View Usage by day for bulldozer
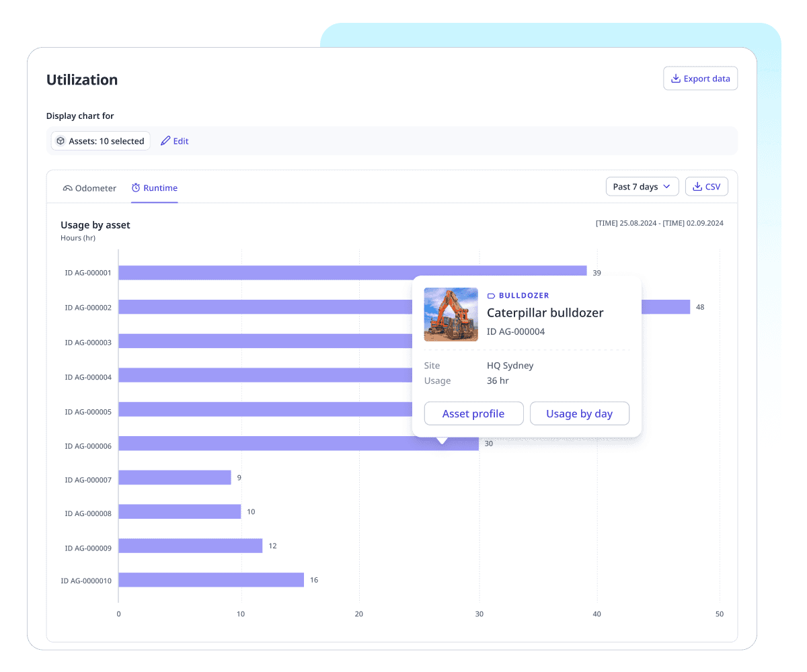This screenshot has height=672, width=807. pyautogui.click(x=579, y=414)
